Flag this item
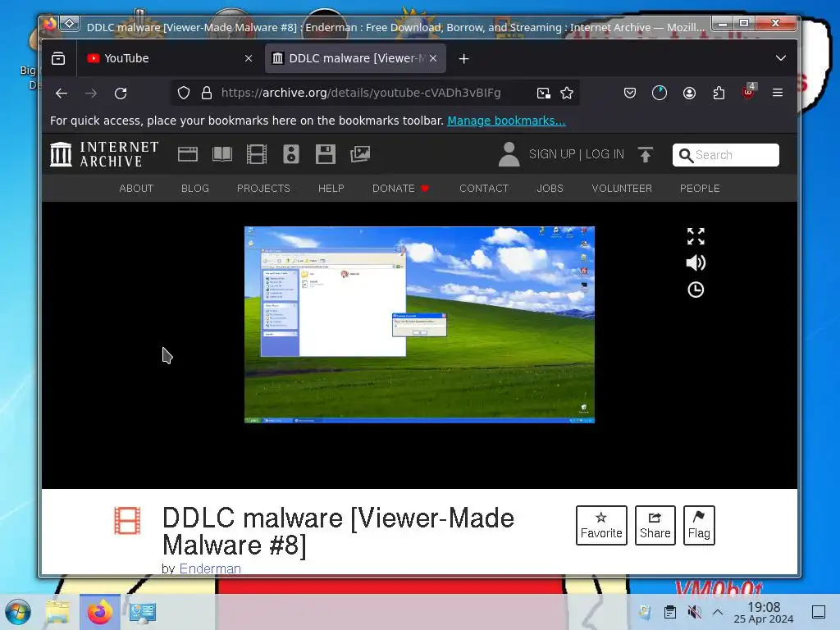 [699, 525]
